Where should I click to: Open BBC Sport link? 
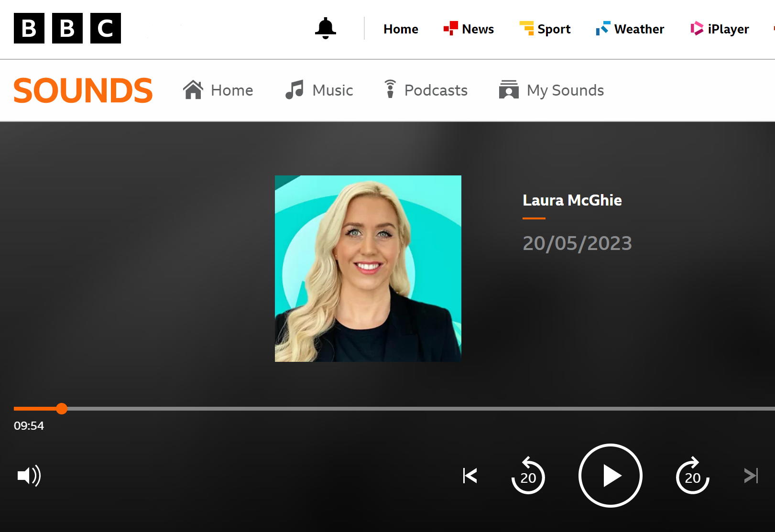click(x=545, y=29)
